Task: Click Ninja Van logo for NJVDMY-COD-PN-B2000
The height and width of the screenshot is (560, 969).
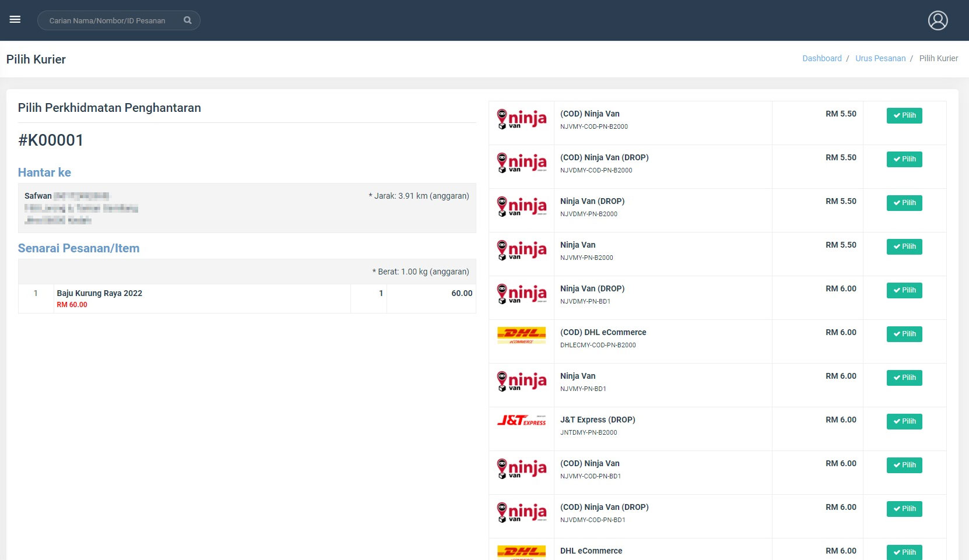Action: tap(521, 163)
